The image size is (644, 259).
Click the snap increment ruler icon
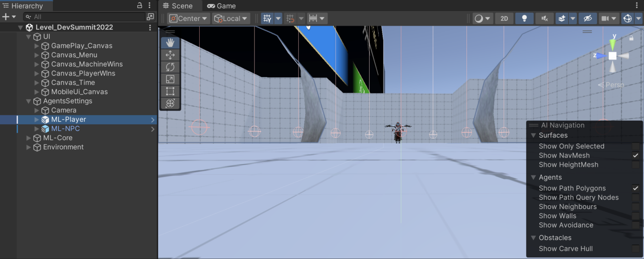pyautogui.click(x=313, y=19)
